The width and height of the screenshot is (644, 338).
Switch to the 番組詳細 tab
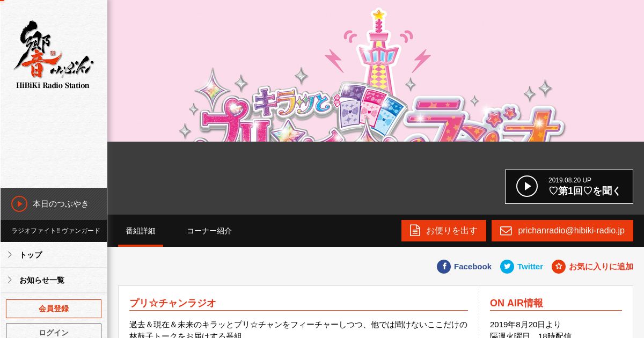coord(141,231)
